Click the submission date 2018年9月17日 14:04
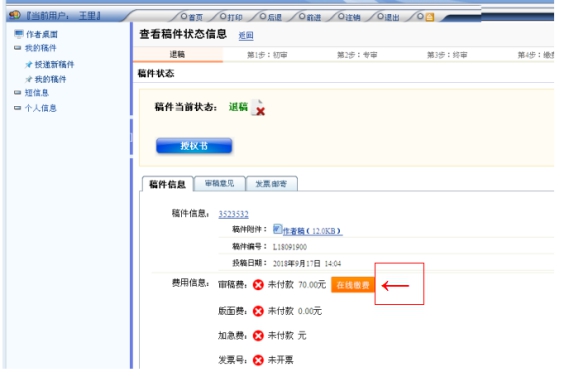This screenshot has height=377, width=570. click(x=307, y=264)
